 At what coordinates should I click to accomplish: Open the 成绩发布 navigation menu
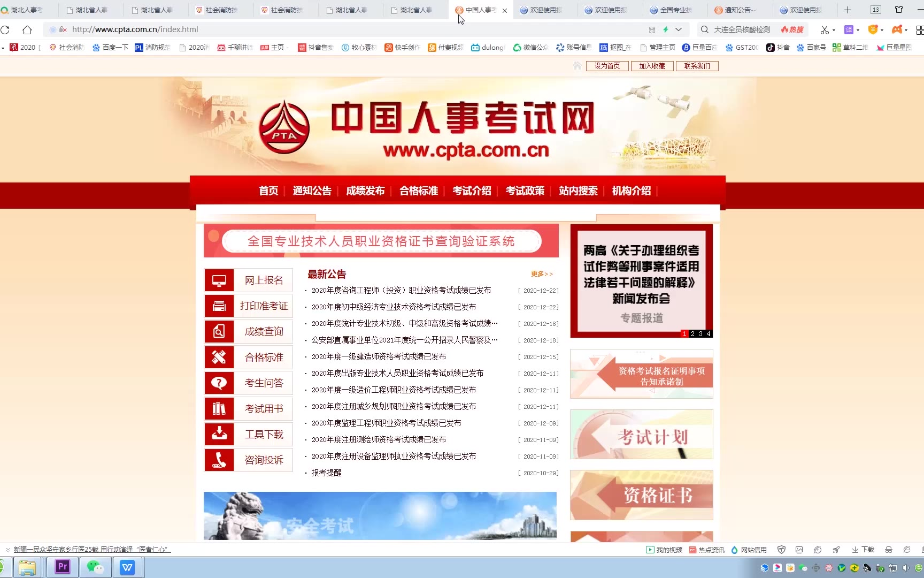click(x=365, y=191)
